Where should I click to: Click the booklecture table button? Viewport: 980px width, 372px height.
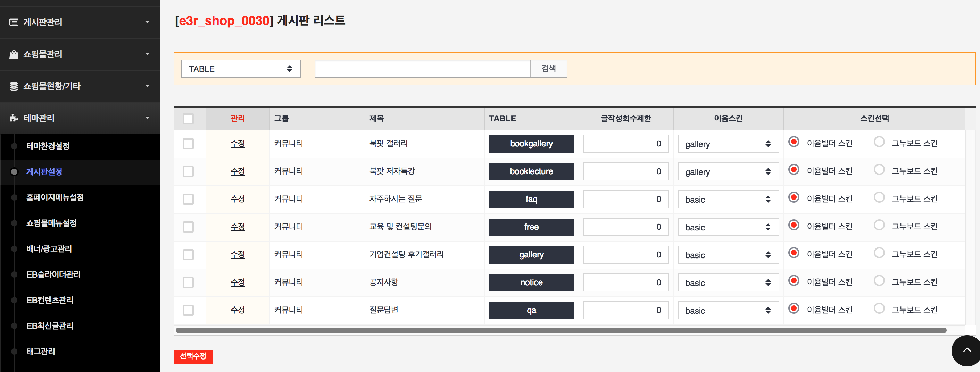pos(531,172)
